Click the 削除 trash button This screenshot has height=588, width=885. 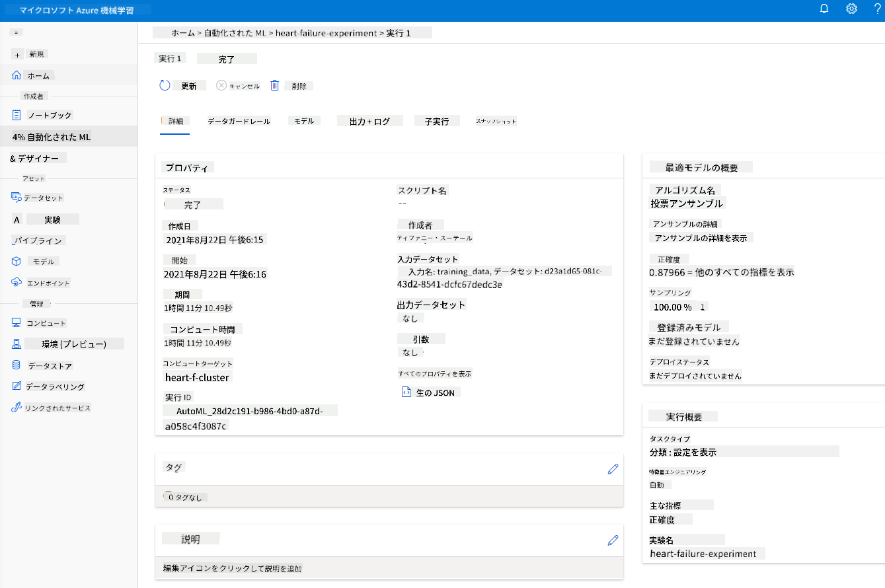(291, 85)
